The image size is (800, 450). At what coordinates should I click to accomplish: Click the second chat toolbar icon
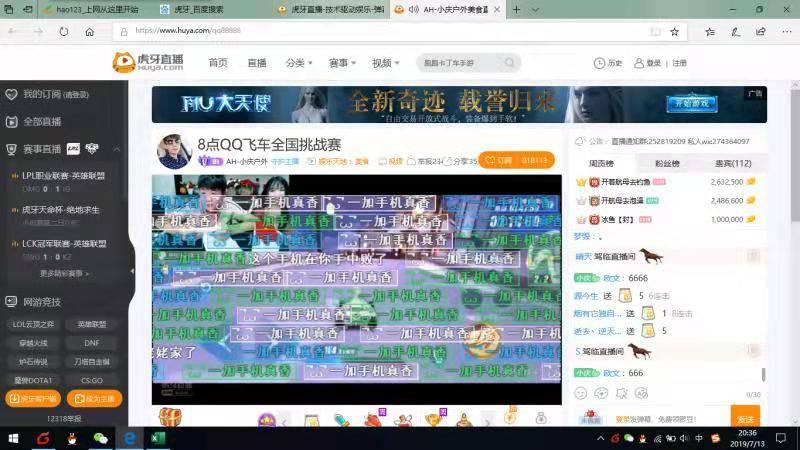pyautogui.click(x=601, y=393)
